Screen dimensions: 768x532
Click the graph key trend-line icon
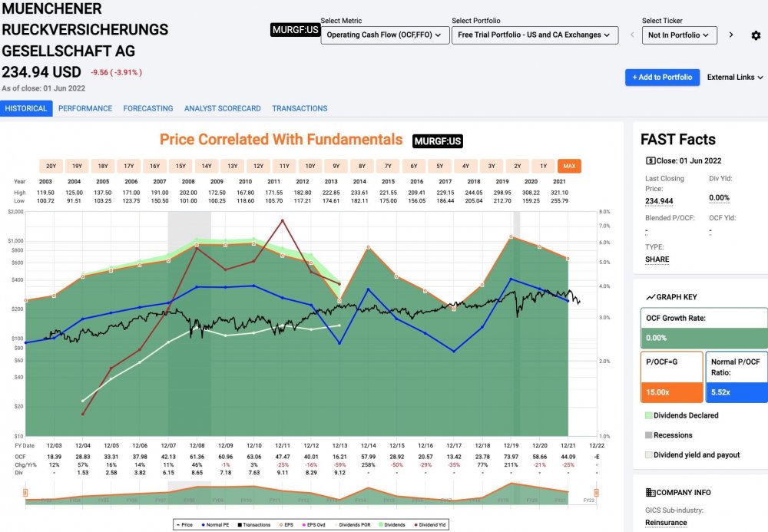(650, 297)
